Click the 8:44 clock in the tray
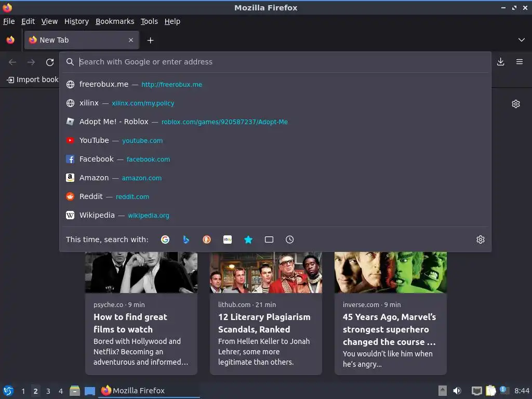Screen dimensions: 532x399 click(x=522, y=391)
